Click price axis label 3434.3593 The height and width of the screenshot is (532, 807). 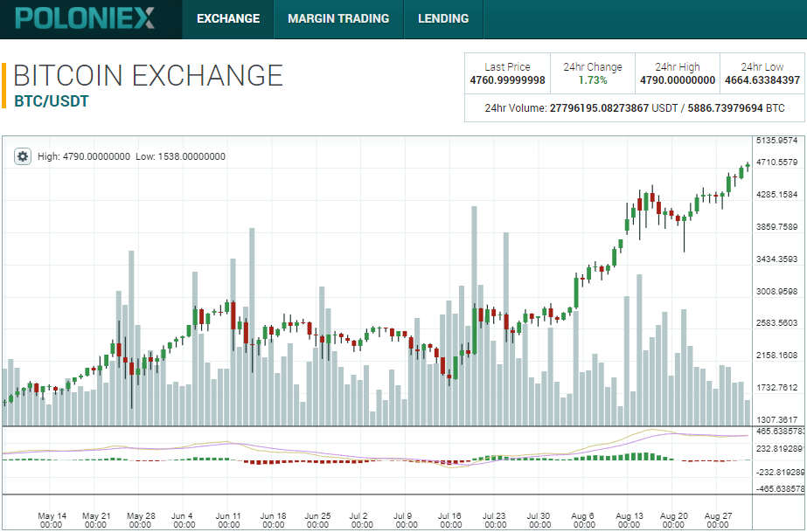pyautogui.click(x=776, y=259)
